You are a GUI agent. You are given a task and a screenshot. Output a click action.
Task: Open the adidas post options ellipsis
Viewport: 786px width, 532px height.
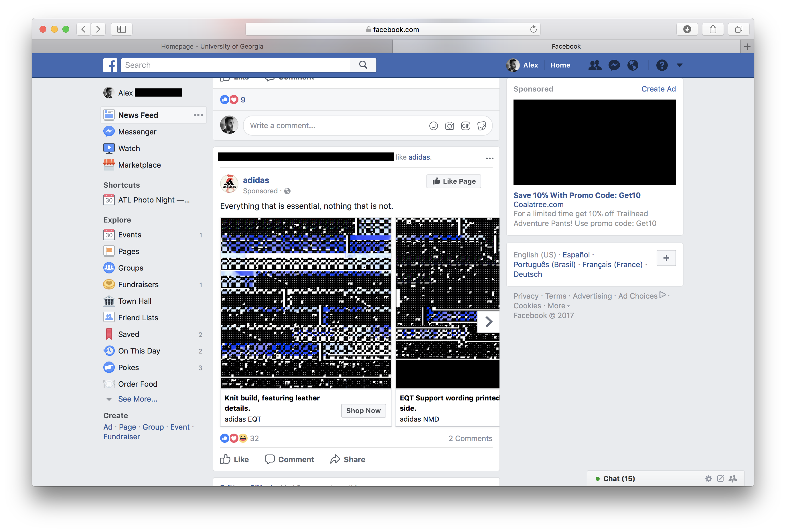point(489,158)
